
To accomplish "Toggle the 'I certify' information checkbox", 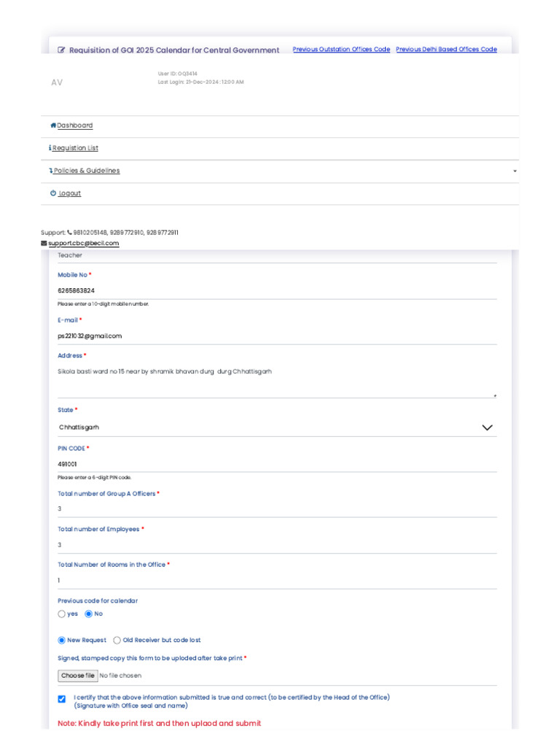I will coord(61,699).
